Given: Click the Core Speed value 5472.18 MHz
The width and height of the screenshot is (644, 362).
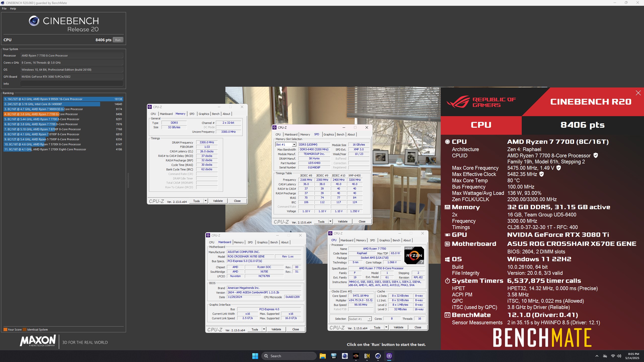Looking at the screenshot, I should click(361, 296).
